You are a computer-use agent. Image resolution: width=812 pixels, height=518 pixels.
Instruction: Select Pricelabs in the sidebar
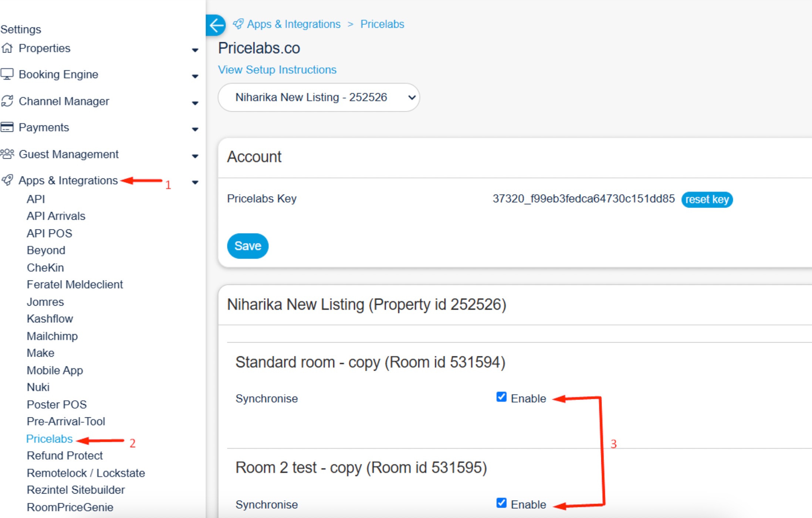[50, 438]
